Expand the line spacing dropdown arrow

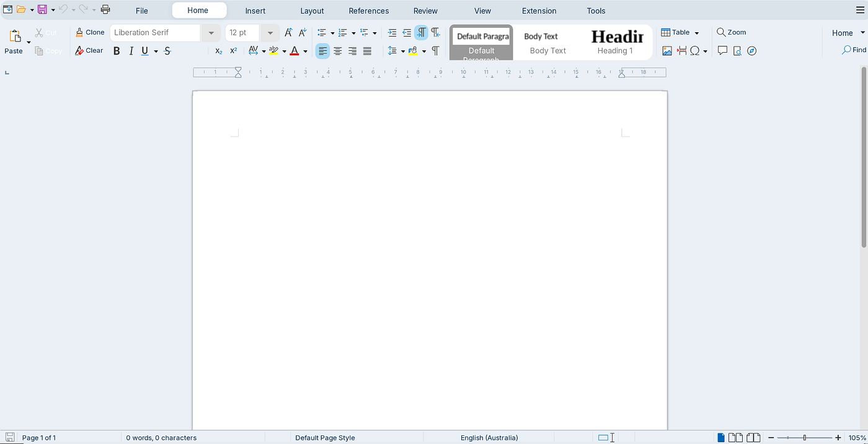(x=403, y=51)
